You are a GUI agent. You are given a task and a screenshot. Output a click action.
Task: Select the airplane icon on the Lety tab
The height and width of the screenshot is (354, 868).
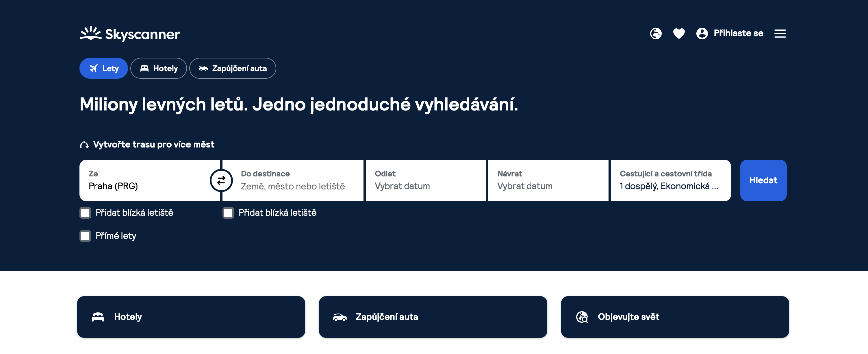(93, 68)
